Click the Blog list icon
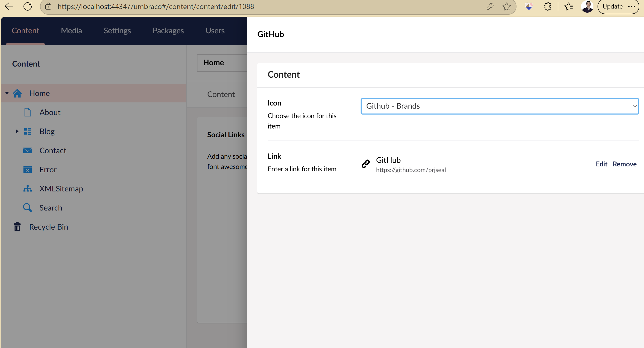The width and height of the screenshot is (644, 348). click(x=27, y=131)
